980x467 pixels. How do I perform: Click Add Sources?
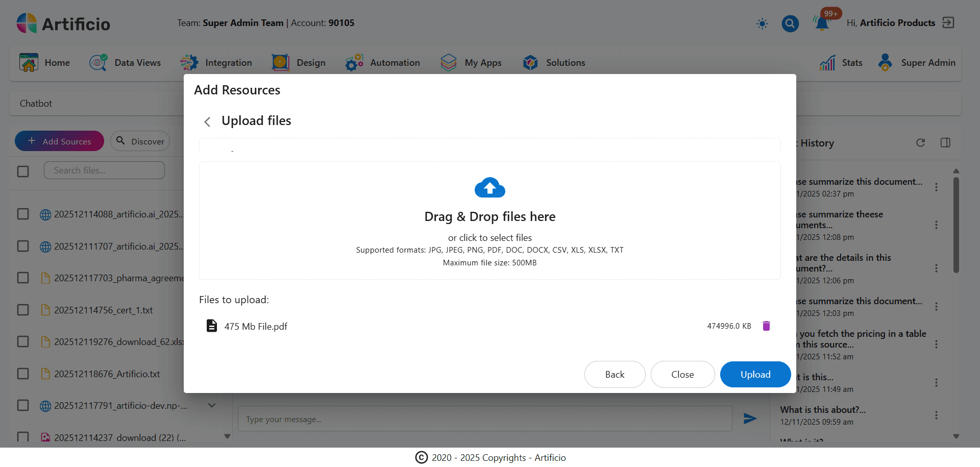click(x=59, y=141)
